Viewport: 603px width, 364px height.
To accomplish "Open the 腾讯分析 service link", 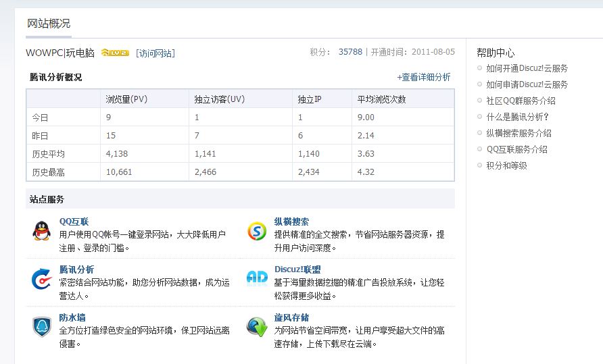I will [x=76, y=269].
